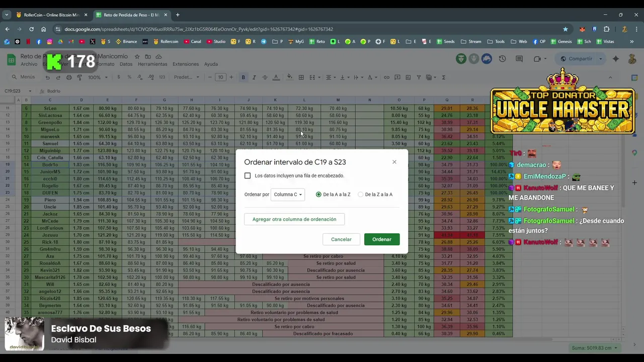Image resolution: width=644 pixels, height=362 pixels.
Task: Open the text wrapping dropdown
Action: 358,77
